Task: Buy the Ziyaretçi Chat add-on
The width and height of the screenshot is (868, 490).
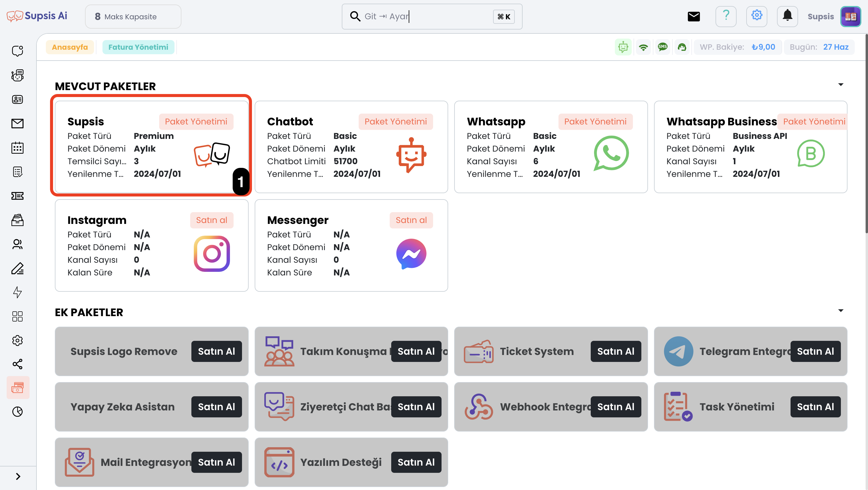Action: click(416, 407)
